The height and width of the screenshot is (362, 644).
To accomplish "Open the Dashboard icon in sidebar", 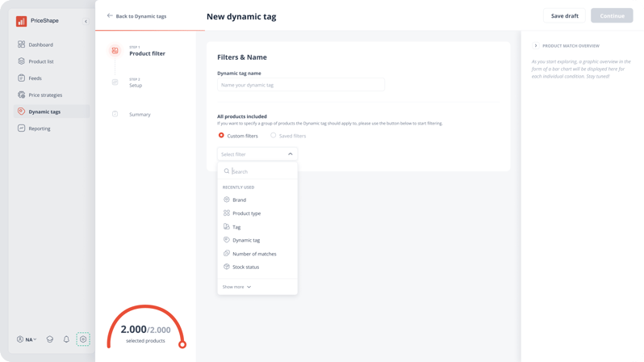I will 21,44.
